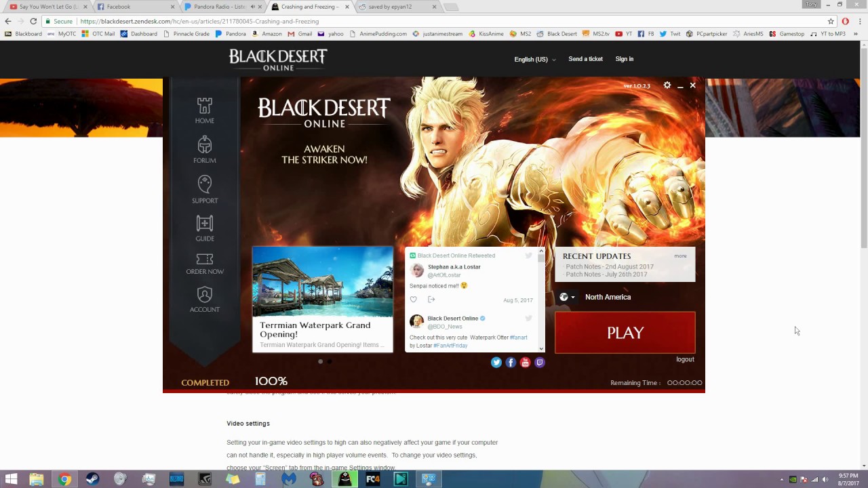Select the second news carousel dot
The height and width of the screenshot is (488, 868).
[330, 361]
